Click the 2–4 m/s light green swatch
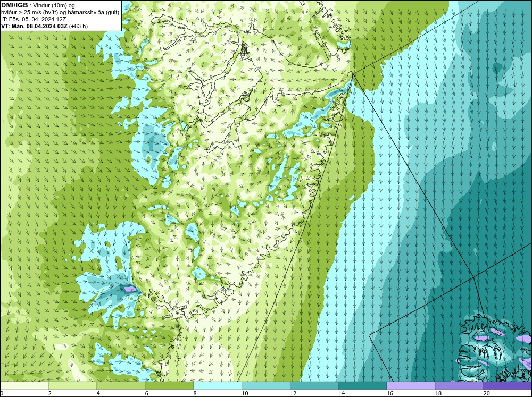The height and width of the screenshot is (397, 532). 72,386
